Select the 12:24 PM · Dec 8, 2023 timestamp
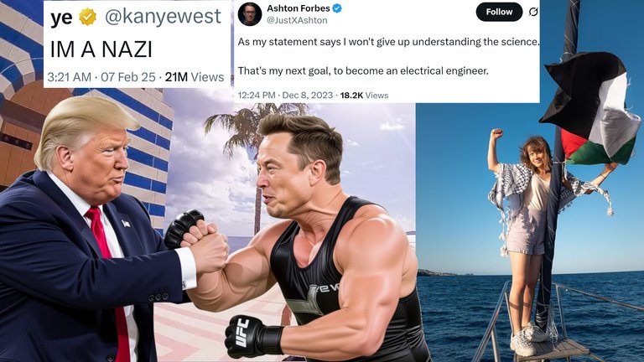644x362 pixels. point(285,96)
